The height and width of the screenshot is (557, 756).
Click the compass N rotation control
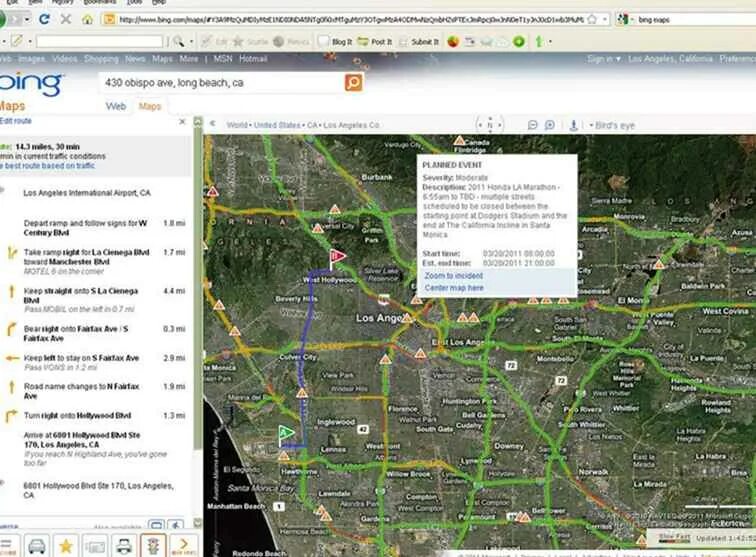[490, 125]
